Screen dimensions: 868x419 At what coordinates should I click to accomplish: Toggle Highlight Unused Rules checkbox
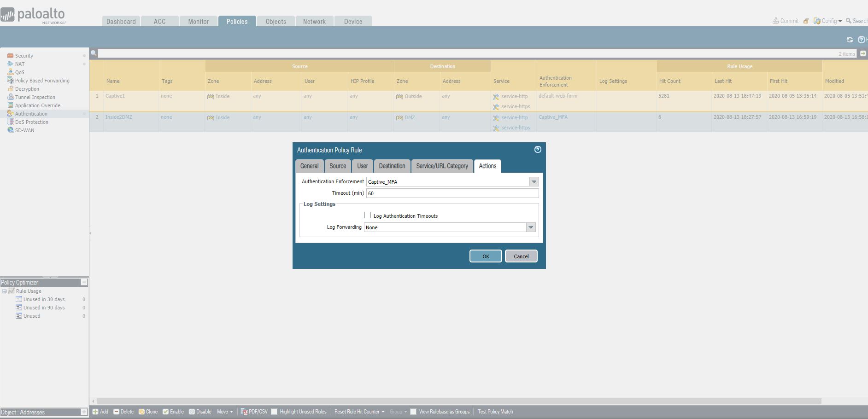[274, 412]
